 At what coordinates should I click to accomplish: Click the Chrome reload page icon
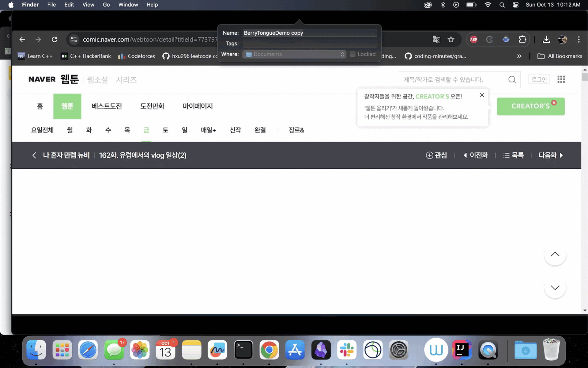coord(55,40)
